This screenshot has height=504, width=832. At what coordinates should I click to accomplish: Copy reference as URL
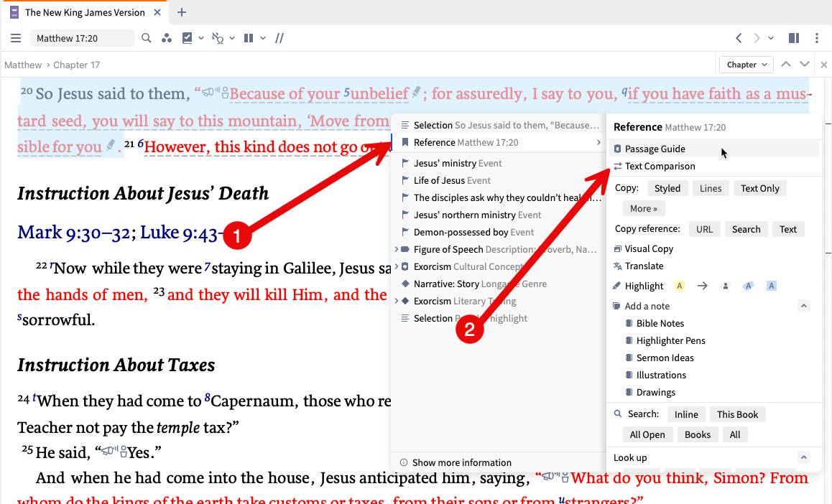704,229
